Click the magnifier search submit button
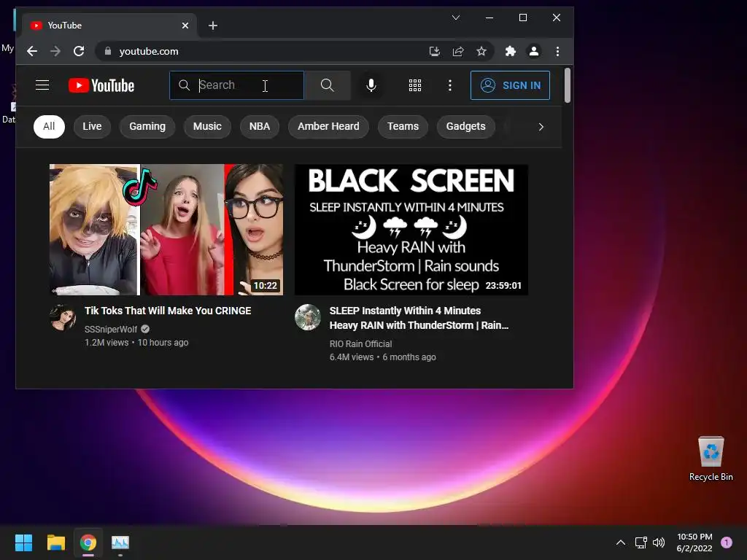The height and width of the screenshot is (560, 747). (x=328, y=85)
